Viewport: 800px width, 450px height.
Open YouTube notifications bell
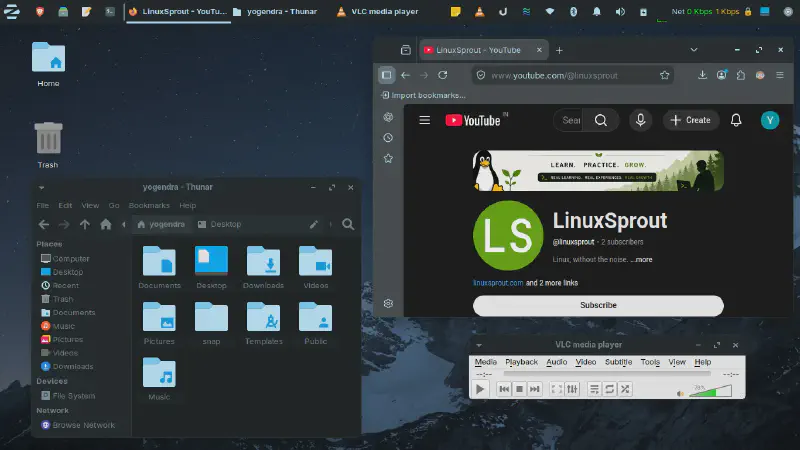tap(736, 120)
